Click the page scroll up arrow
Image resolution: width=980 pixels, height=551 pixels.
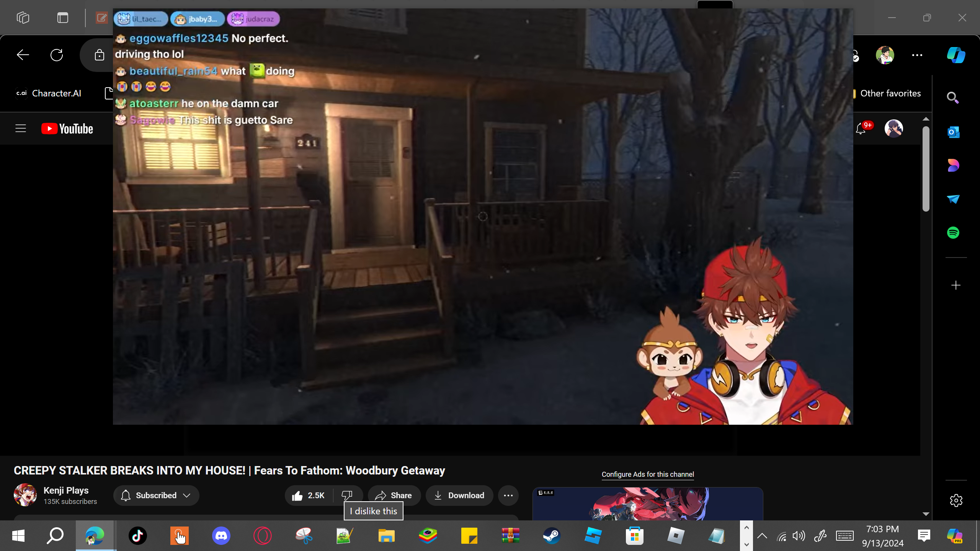(x=926, y=119)
